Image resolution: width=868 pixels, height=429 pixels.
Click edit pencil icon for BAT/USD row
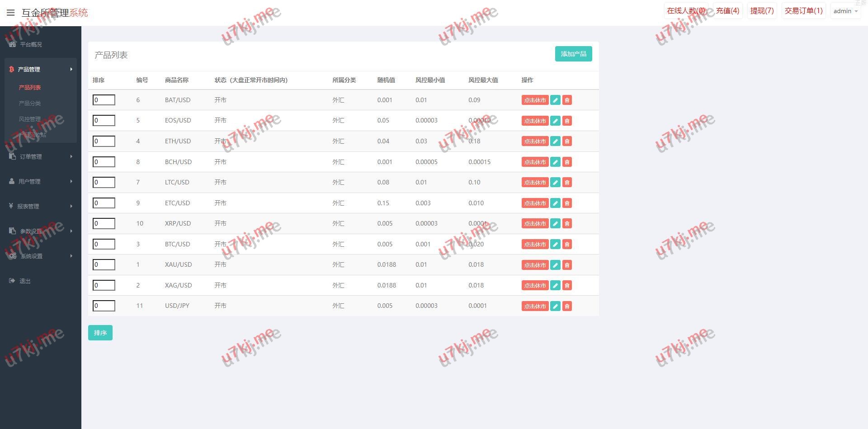pyautogui.click(x=555, y=100)
